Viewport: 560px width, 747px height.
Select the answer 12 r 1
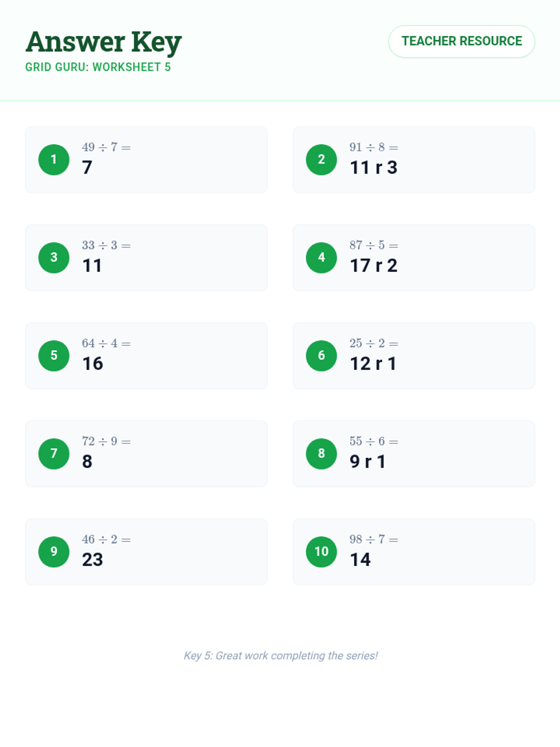(x=373, y=364)
